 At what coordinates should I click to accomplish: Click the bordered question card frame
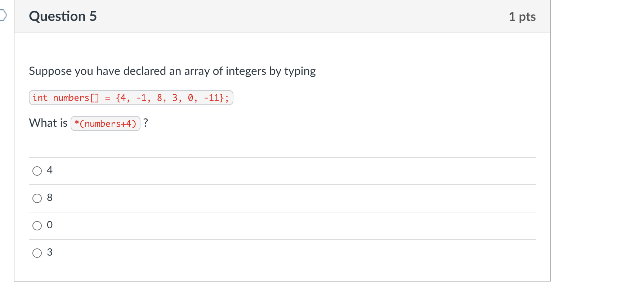click(282, 282)
